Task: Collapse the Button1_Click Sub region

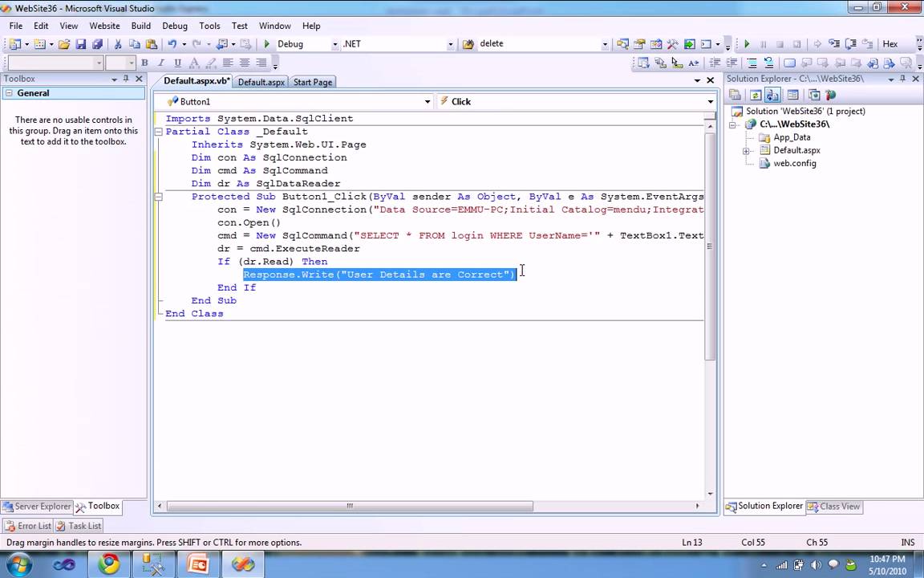Action: click(x=159, y=197)
